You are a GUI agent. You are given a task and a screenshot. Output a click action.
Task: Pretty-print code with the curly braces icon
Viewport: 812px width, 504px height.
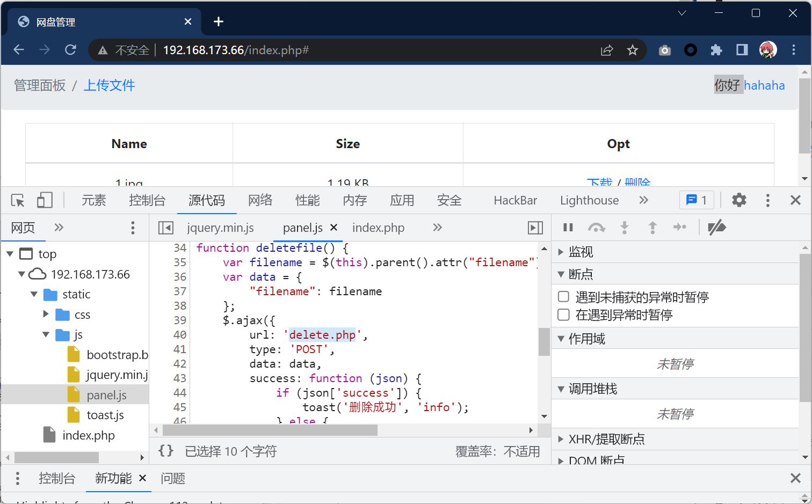pyautogui.click(x=166, y=451)
